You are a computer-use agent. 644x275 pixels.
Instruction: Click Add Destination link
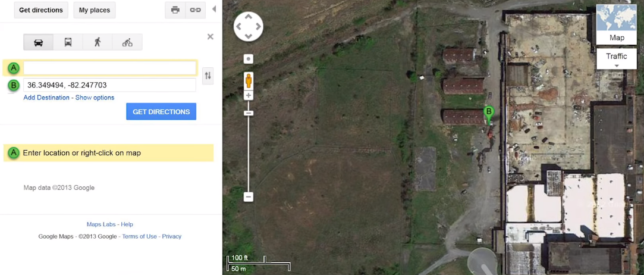coord(46,98)
